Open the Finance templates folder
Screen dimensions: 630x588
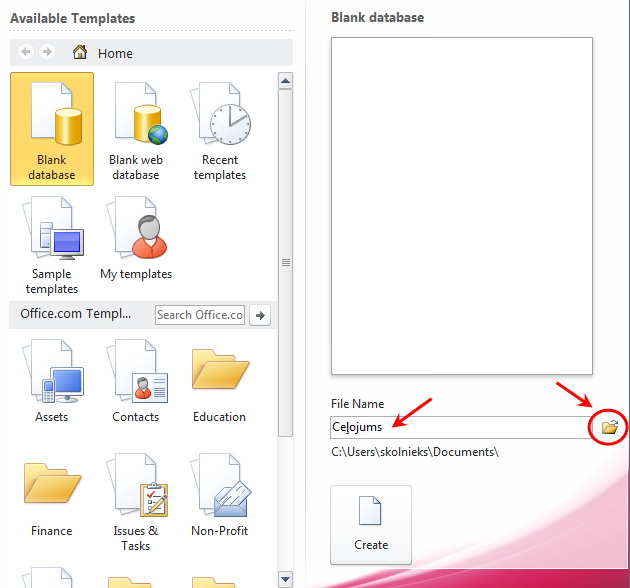coord(52,494)
